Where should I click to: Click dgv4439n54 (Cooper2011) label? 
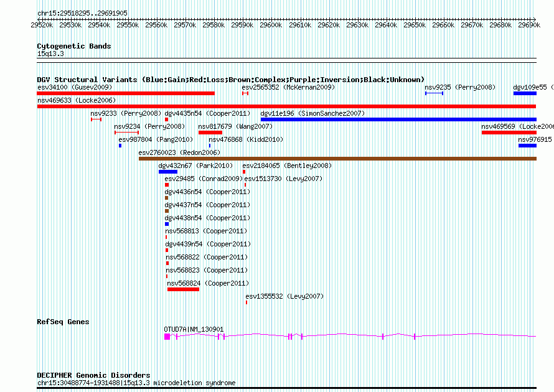[x=208, y=244]
